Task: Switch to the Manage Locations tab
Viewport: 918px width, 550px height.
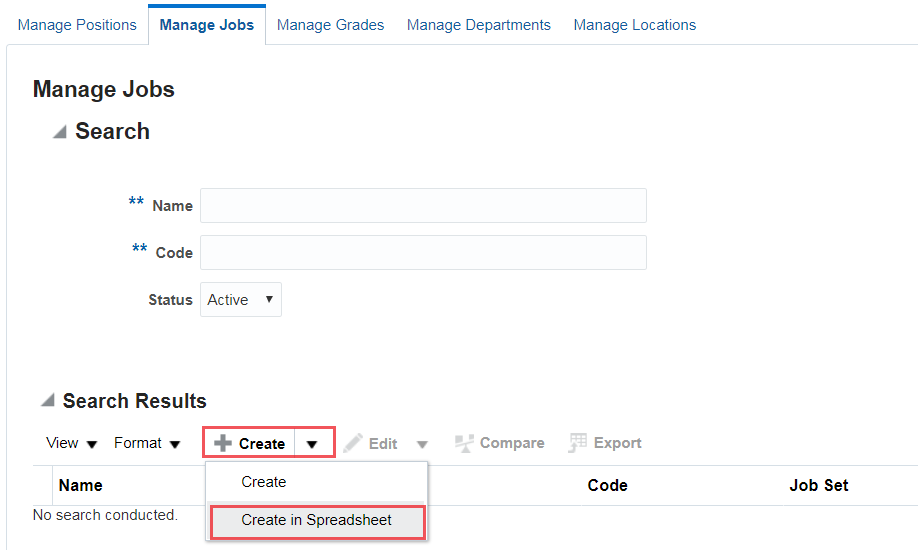Action: [635, 25]
